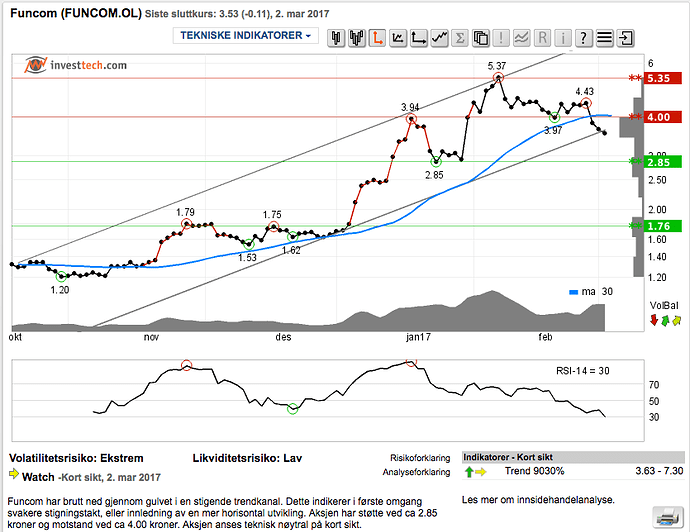Click the 2.85 green support level label
Screen dimensions: 690x532
pos(656,162)
